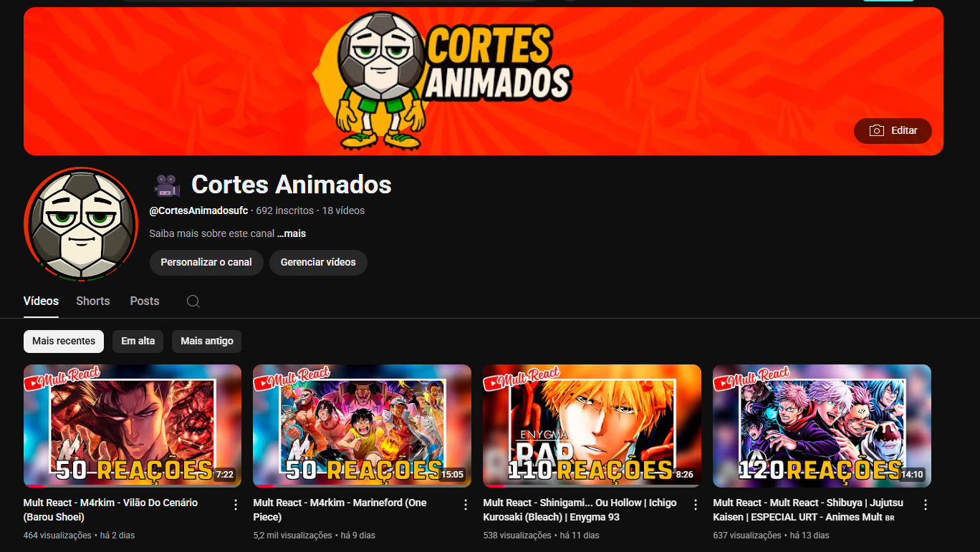
Task: Select the Mais recentes filter chip
Action: point(64,342)
